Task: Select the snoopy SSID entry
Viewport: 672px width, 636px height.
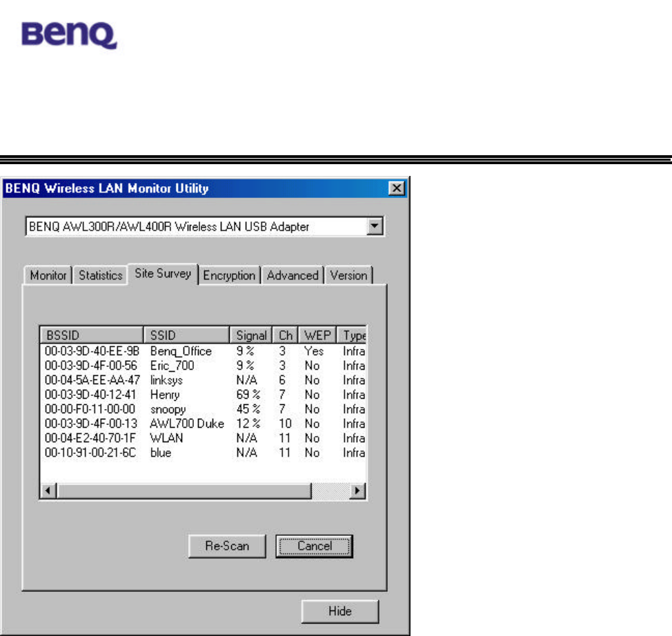Action: (168, 410)
